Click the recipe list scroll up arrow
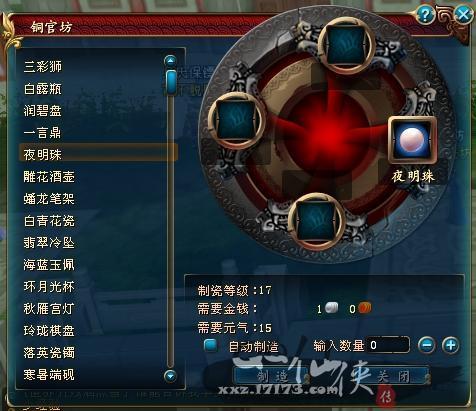 click(170, 61)
